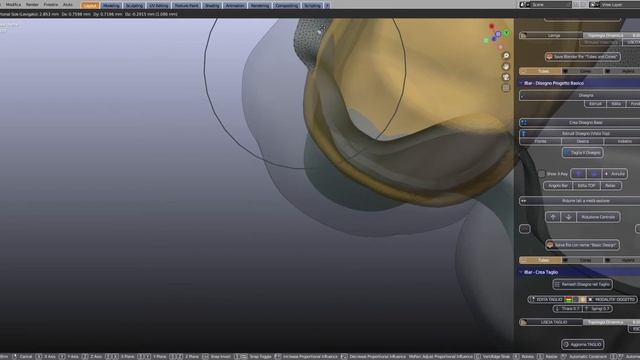Click the Aggiorna TAGLIO button

click(x=582, y=344)
